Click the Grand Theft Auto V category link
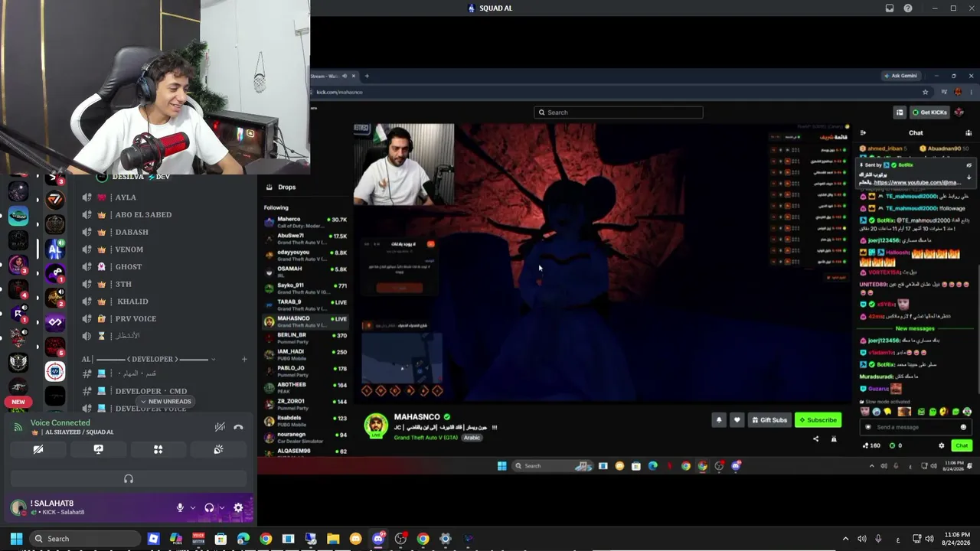This screenshot has width=980, height=551. coord(426,438)
